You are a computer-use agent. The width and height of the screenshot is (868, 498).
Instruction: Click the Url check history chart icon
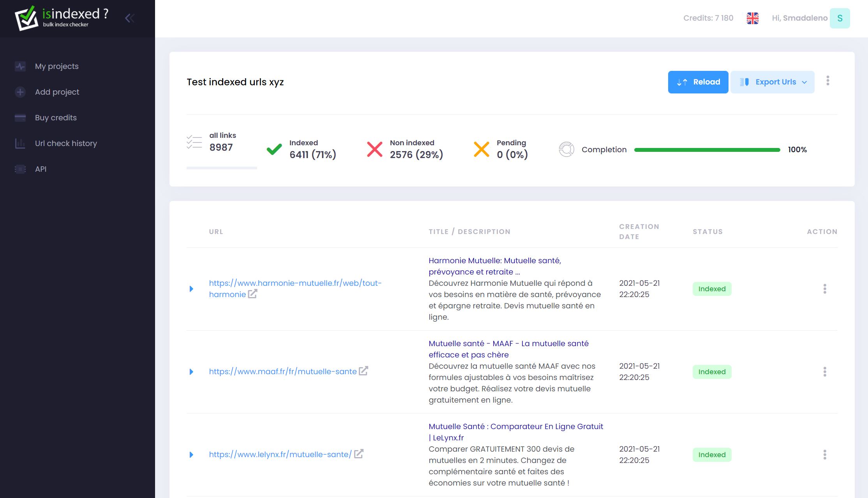[20, 143]
